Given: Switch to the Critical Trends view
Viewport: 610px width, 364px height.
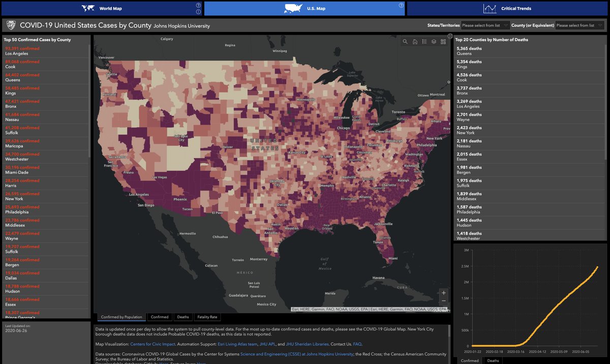Looking at the screenshot, I should pyautogui.click(x=507, y=9).
